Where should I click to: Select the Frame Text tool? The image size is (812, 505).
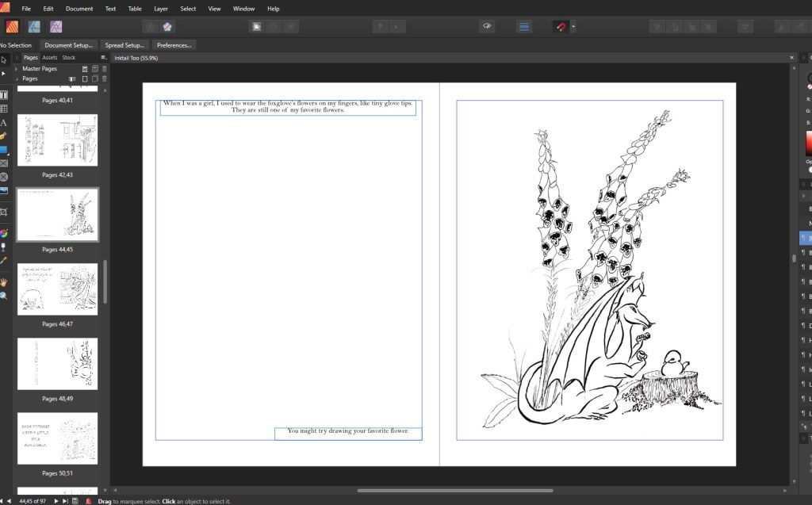[x=4, y=95]
